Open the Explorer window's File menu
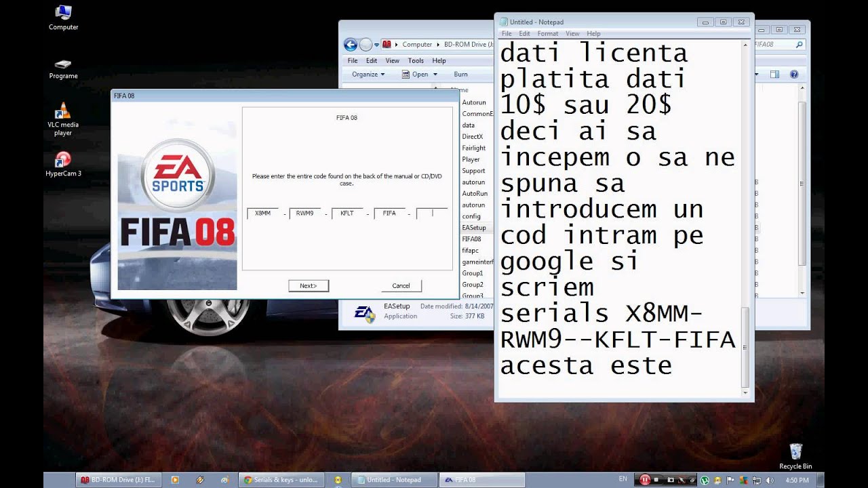 353,60
